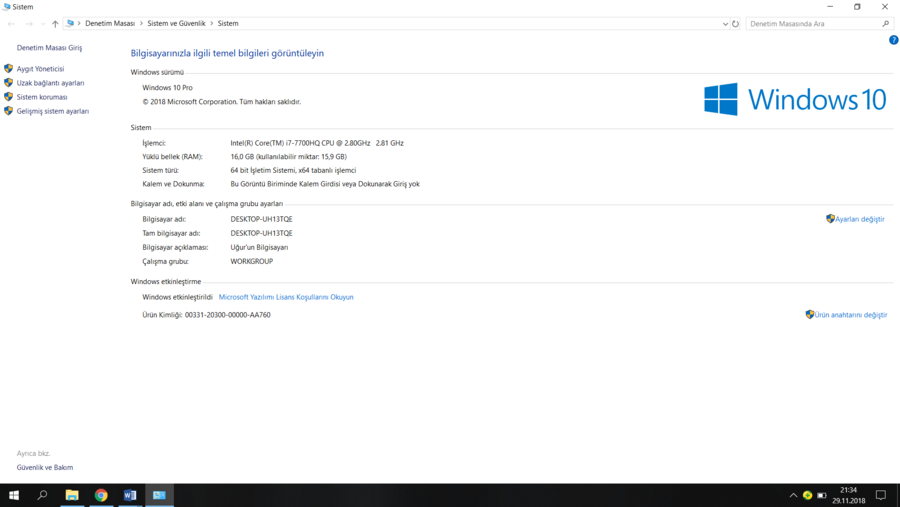Click the WORKGROUP value
The width and height of the screenshot is (900, 507).
(x=251, y=261)
